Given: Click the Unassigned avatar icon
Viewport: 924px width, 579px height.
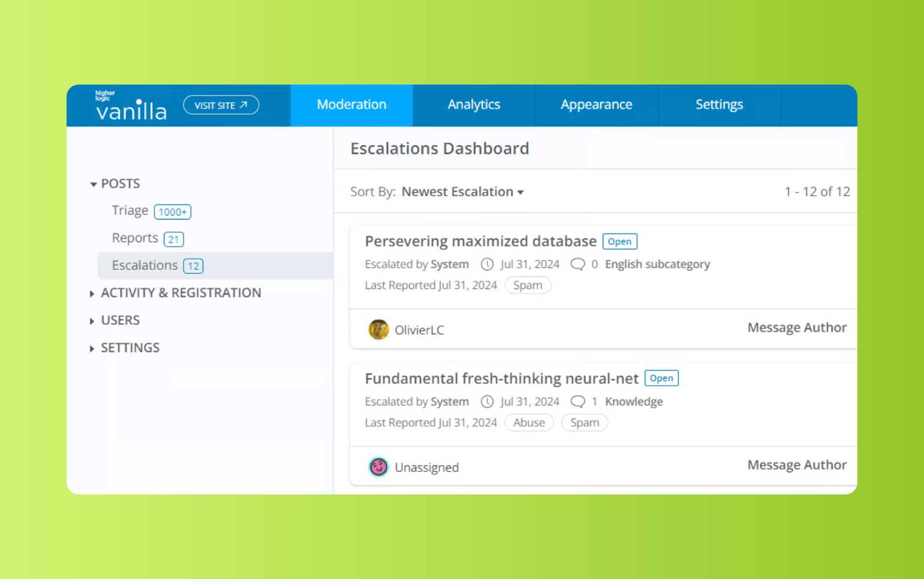Looking at the screenshot, I should click(379, 467).
